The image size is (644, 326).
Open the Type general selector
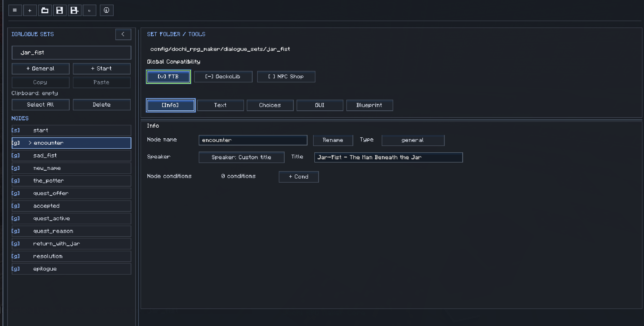(413, 140)
